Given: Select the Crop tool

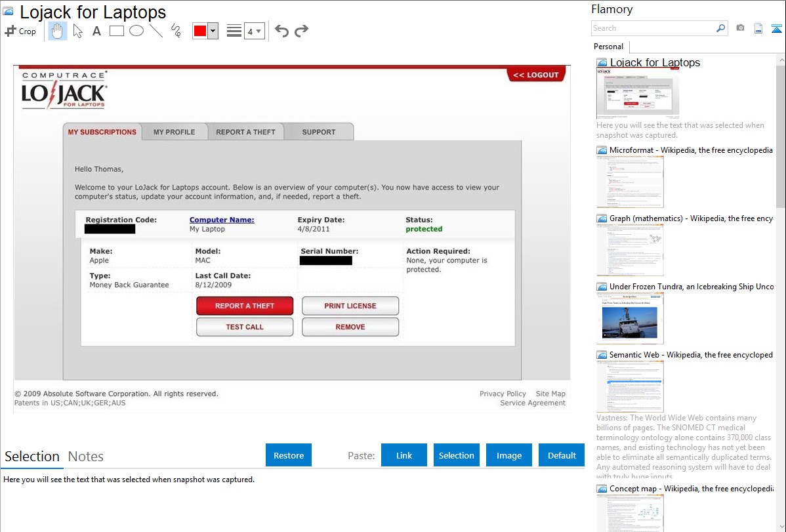Looking at the screenshot, I should coord(20,31).
